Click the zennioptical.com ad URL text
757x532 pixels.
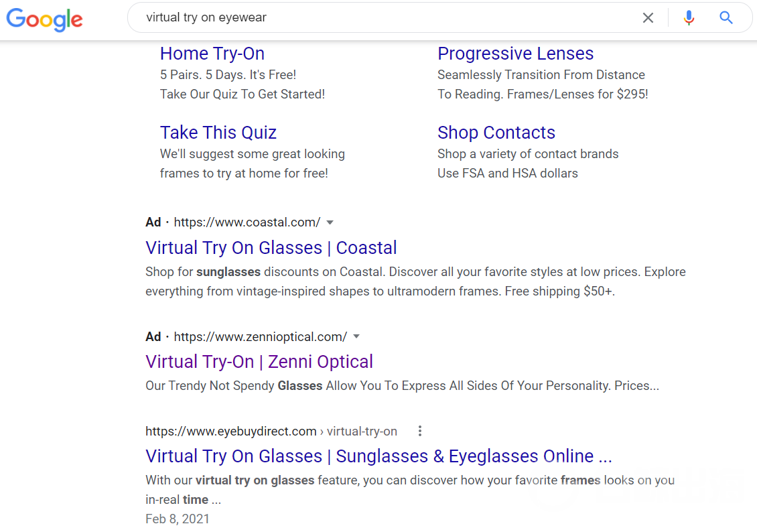coord(260,336)
